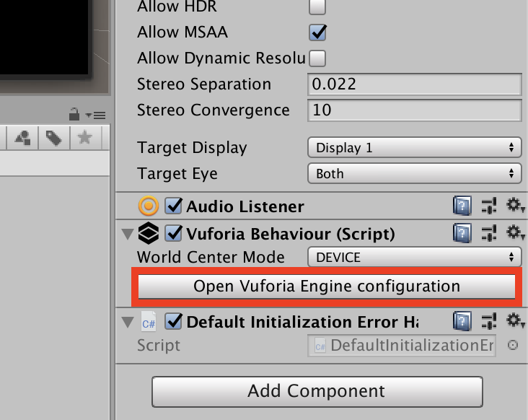Screen dimensions: 528x420
Task: Click the label tag filter icon
Action: pyautogui.click(x=53, y=137)
